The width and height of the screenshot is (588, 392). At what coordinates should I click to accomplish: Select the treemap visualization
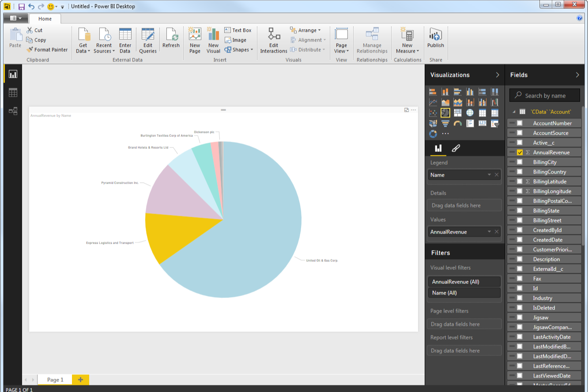click(x=458, y=113)
